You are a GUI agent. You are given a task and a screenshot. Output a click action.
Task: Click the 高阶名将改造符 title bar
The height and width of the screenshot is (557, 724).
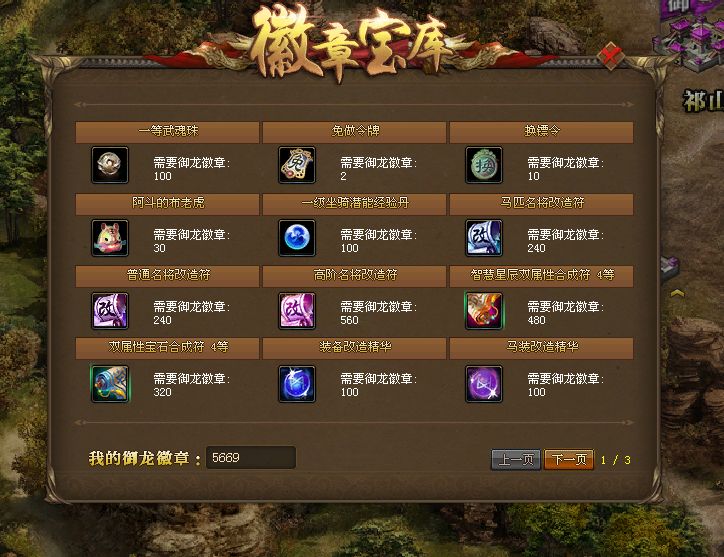click(355, 276)
